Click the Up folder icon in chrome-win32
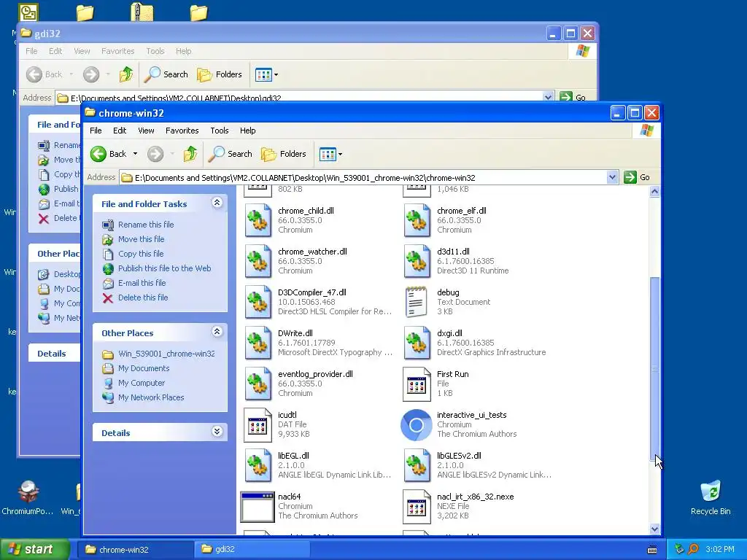 pos(190,154)
